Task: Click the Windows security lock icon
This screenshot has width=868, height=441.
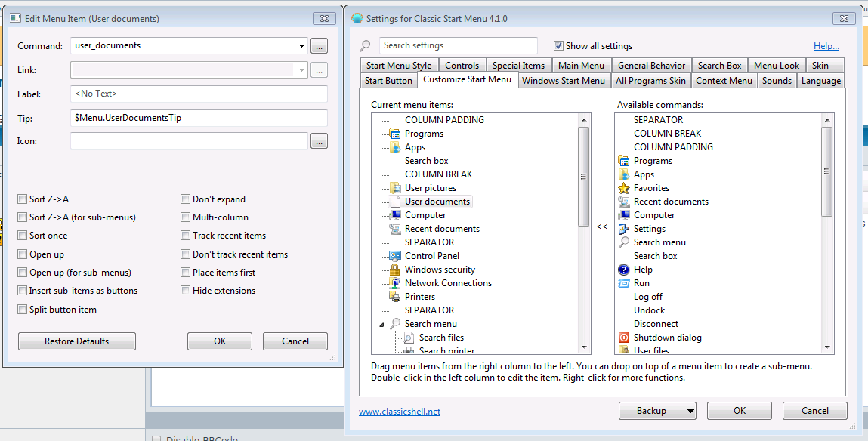Action: (x=394, y=270)
